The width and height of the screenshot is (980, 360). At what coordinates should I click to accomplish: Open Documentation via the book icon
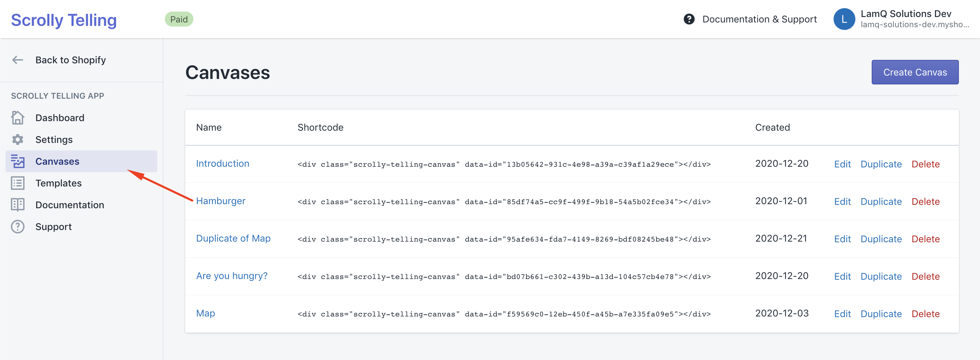[17, 204]
